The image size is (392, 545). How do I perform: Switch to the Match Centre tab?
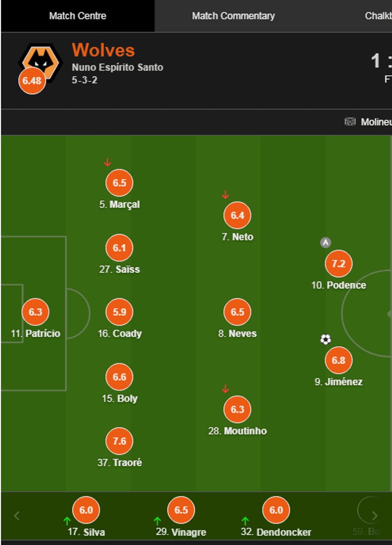[78, 16]
